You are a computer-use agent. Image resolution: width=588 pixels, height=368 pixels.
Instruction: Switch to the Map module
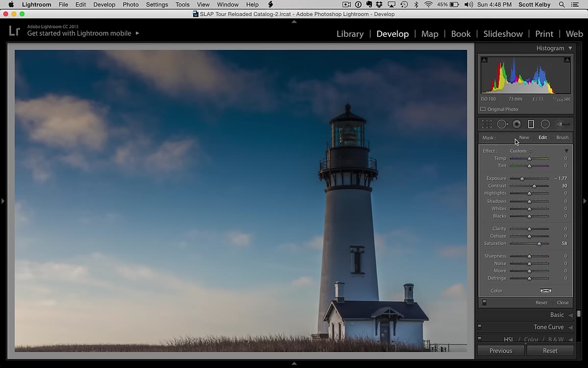coord(430,34)
